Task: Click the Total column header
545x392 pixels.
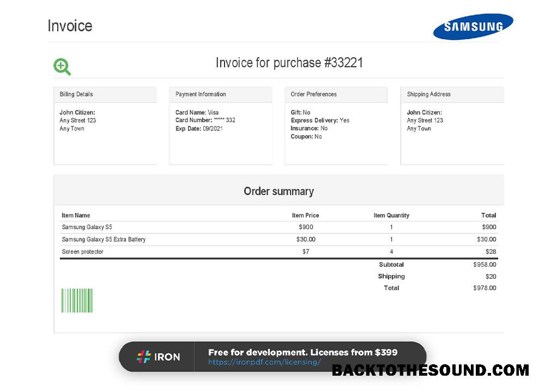Action: 489,215
